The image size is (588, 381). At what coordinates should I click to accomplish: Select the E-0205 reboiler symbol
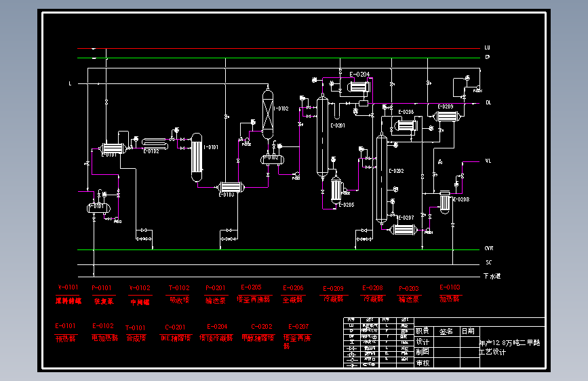336,190
